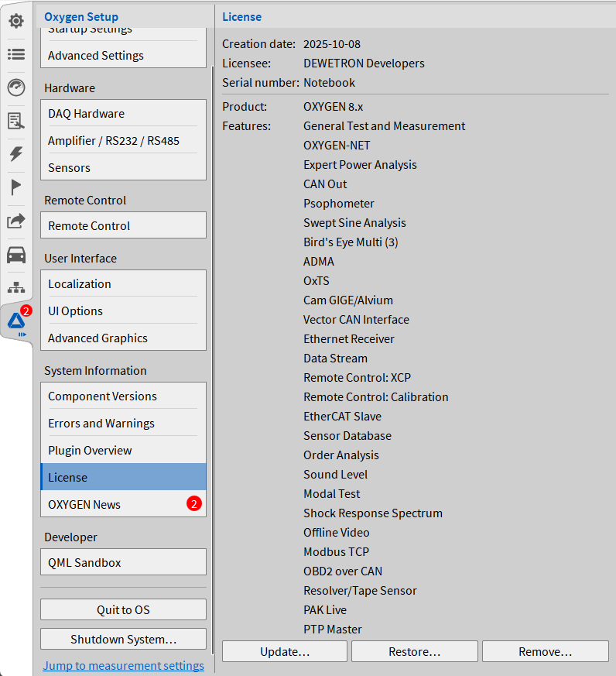
Task: Select the Sensors entry
Action: point(123,167)
